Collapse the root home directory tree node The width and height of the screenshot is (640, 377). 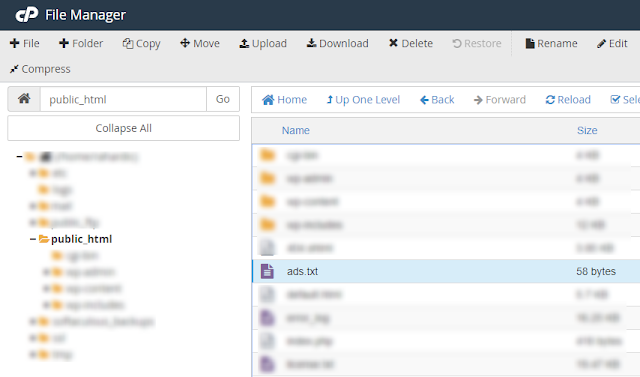pos(19,157)
